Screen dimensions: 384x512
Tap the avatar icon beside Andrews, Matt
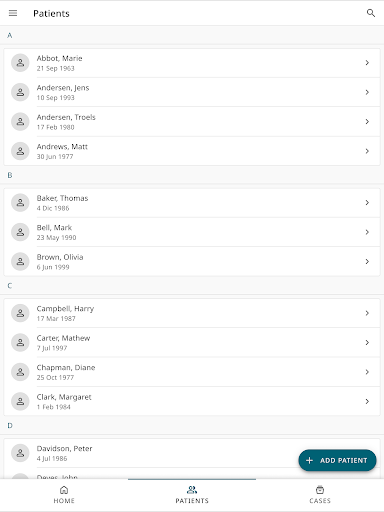click(x=20, y=151)
